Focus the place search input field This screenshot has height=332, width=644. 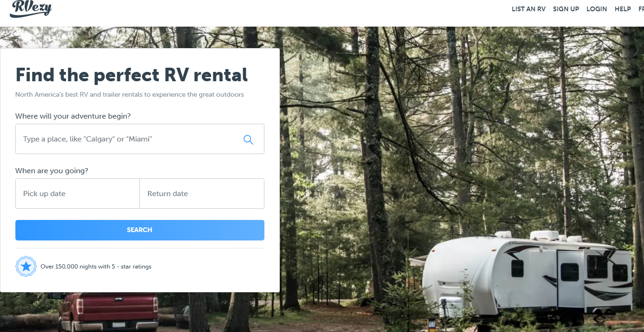140,139
